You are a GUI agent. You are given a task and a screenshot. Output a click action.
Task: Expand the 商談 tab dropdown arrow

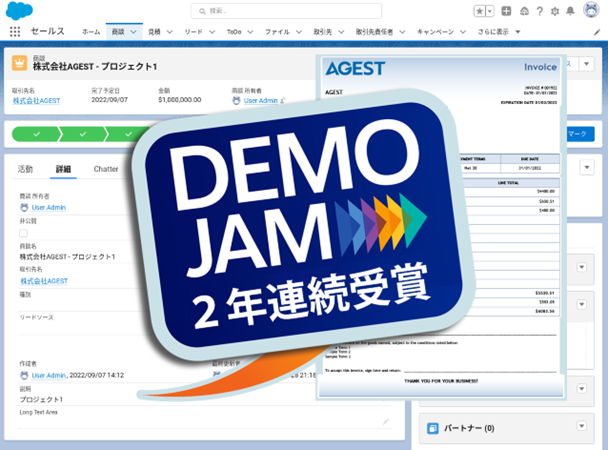tap(135, 32)
